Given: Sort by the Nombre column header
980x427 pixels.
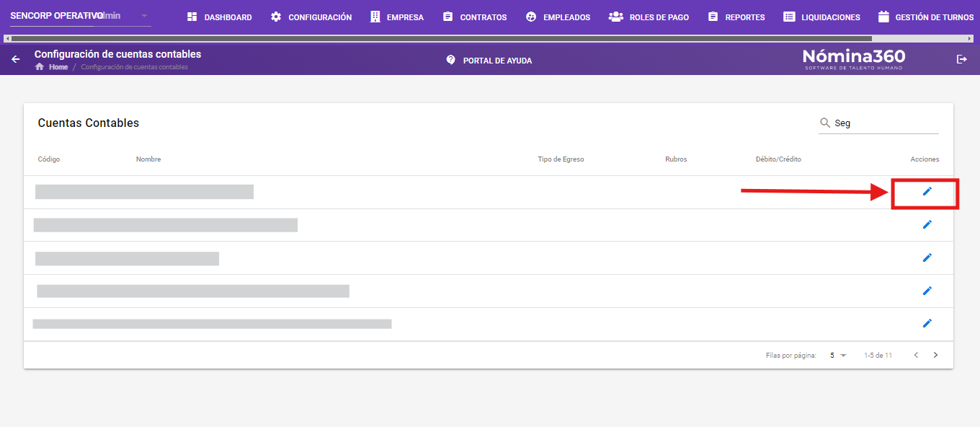Looking at the screenshot, I should (x=148, y=159).
